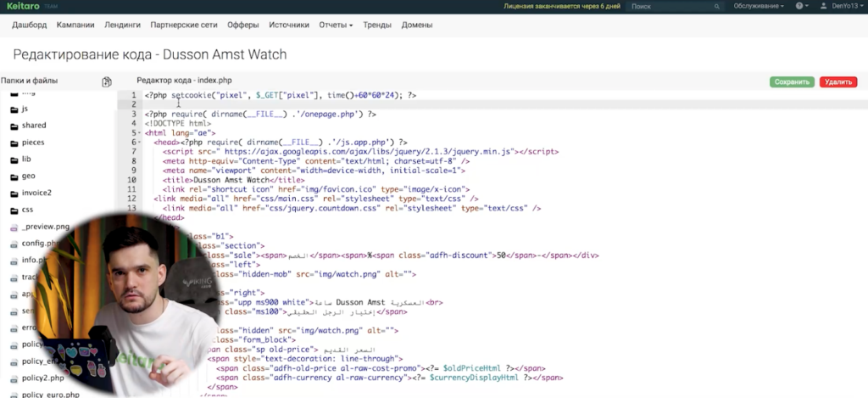Click the file icon next to Папки и файлы
The height and width of the screenshot is (398, 868).
click(x=107, y=82)
